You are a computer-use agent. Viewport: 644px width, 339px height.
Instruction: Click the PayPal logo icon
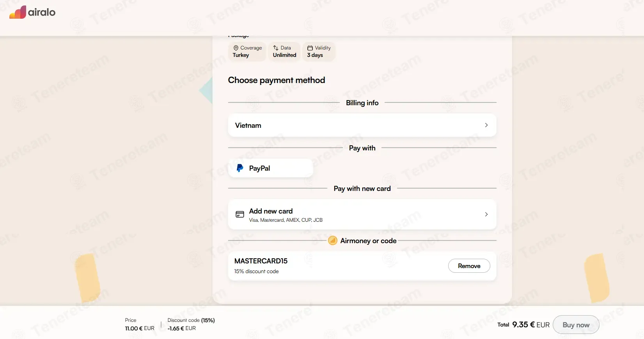[240, 168]
